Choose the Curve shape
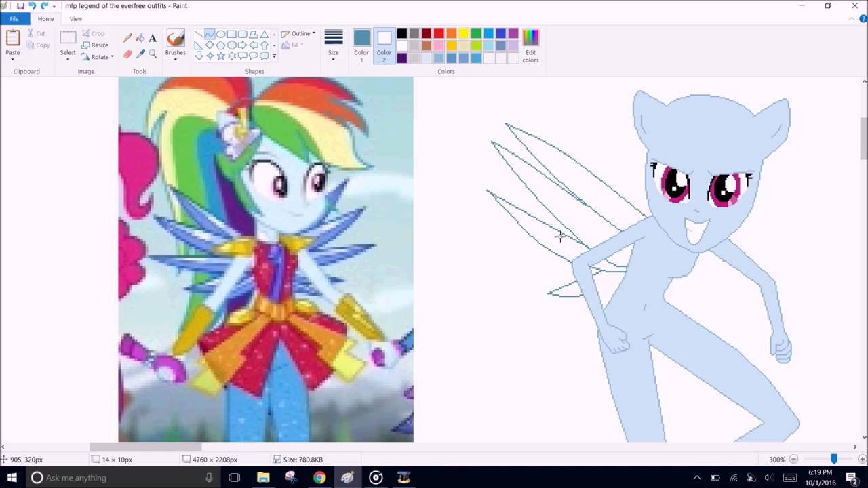This screenshot has width=868, height=488. pyautogui.click(x=210, y=34)
